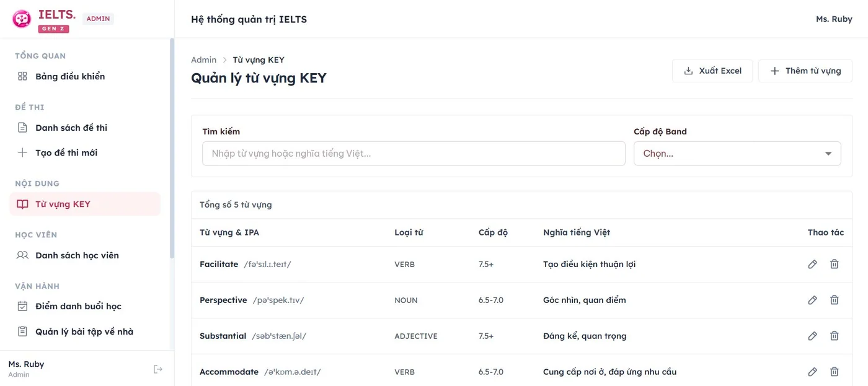Screen dimensions: 868x386
Task: Select Từ vựng KEY sidebar item
Action: tap(85, 204)
